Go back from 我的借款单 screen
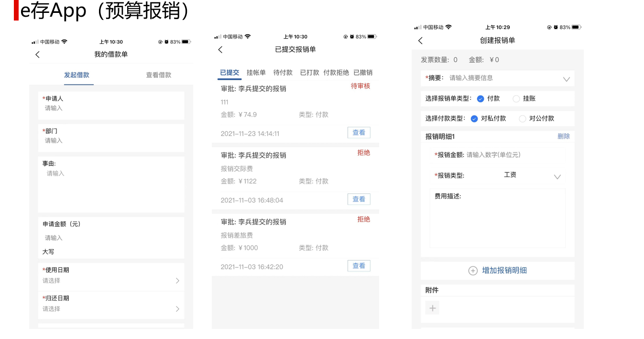Screen dimensions: 644x339 pyautogui.click(x=37, y=54)
